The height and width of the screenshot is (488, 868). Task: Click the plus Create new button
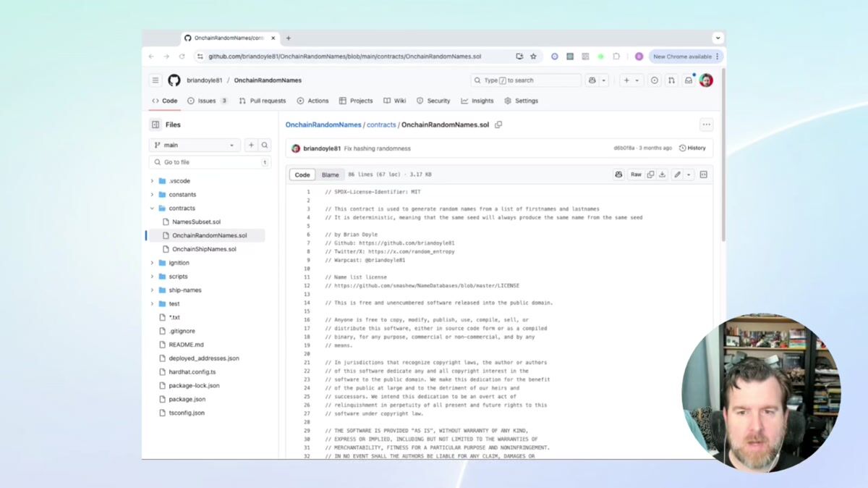631,80
